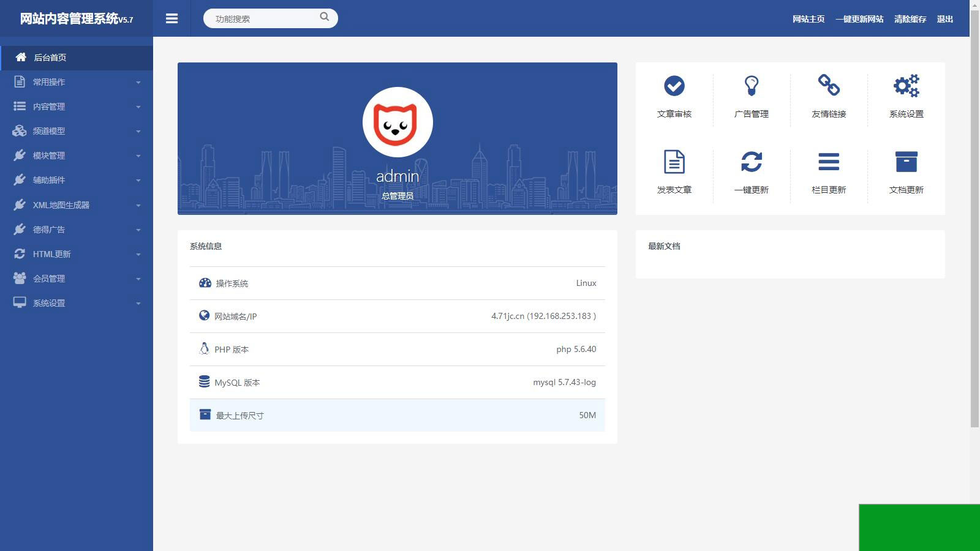This screenshot has width=980, height=551.
Task: Expand 德得广告 dropdown arrow
Action: pos(138,230)
